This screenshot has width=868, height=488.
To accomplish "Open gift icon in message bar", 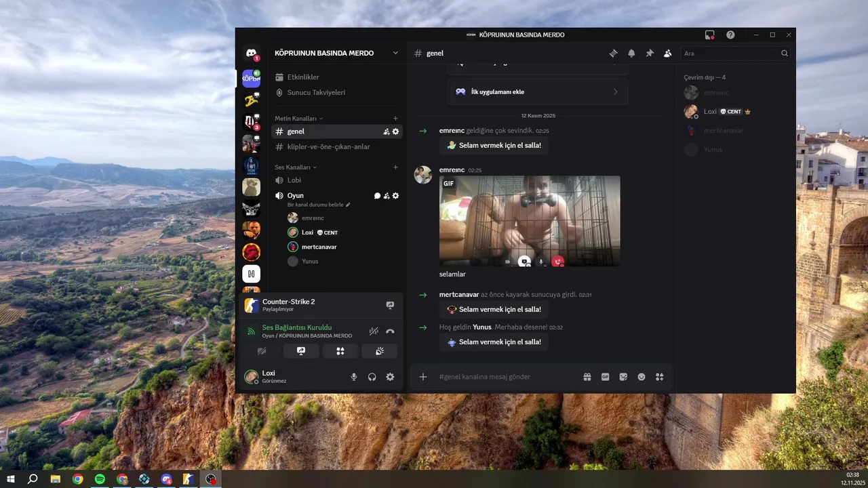I will point(587,377).
